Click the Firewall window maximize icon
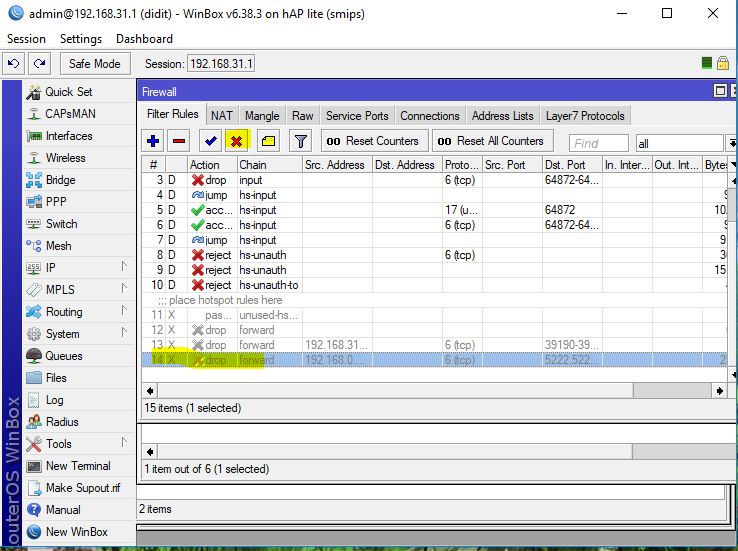738x551 pixels. point(720,91)
